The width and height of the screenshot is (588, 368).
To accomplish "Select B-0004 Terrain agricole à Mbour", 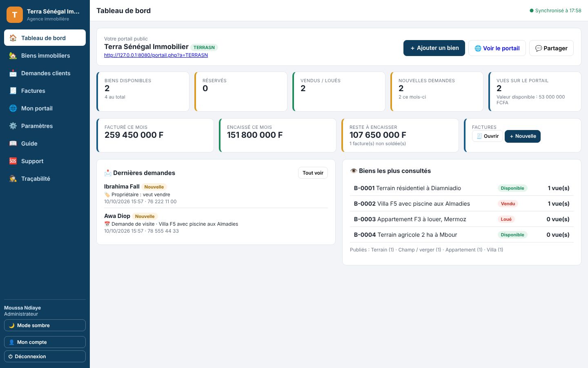I will click(462, 235).
